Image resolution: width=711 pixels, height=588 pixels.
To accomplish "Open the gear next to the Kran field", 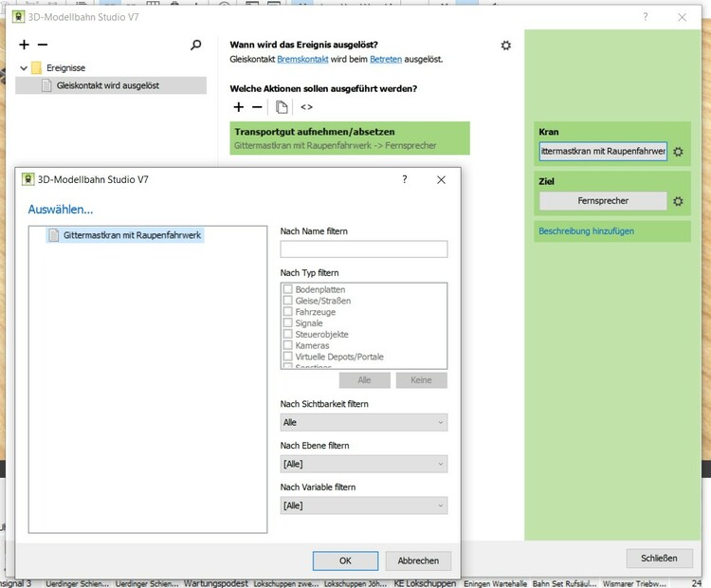I will [x=678, y=152].
